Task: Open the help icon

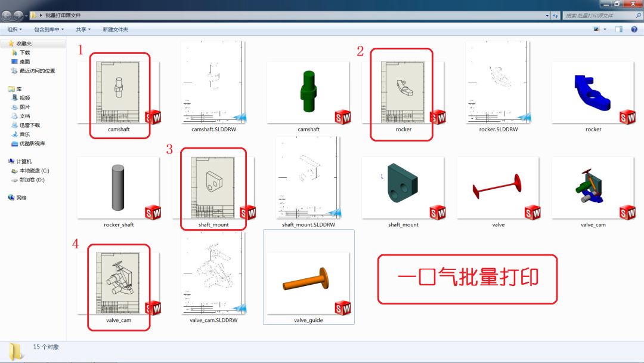Action: (x=634, y=29)
